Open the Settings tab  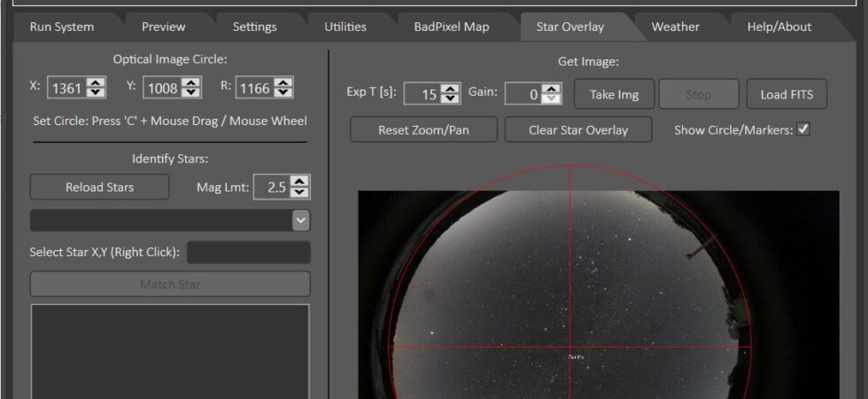pos(255,27)
